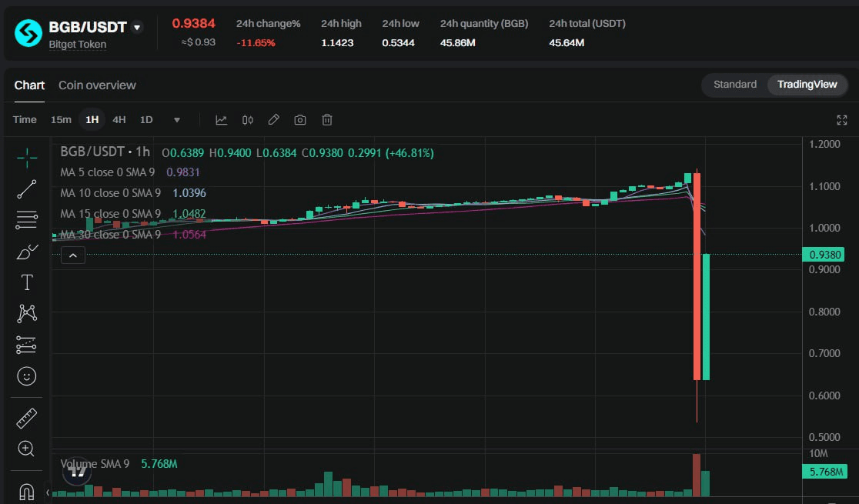Open the horizontal lines/Fib tool
859x504 pixels.
[26, 219]
